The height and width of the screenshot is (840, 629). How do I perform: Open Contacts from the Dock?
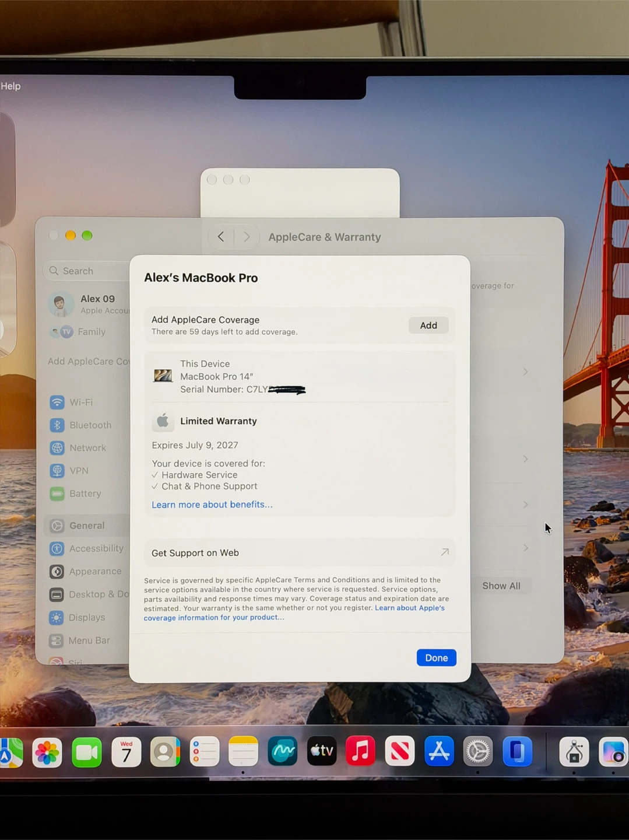[165, 752]
